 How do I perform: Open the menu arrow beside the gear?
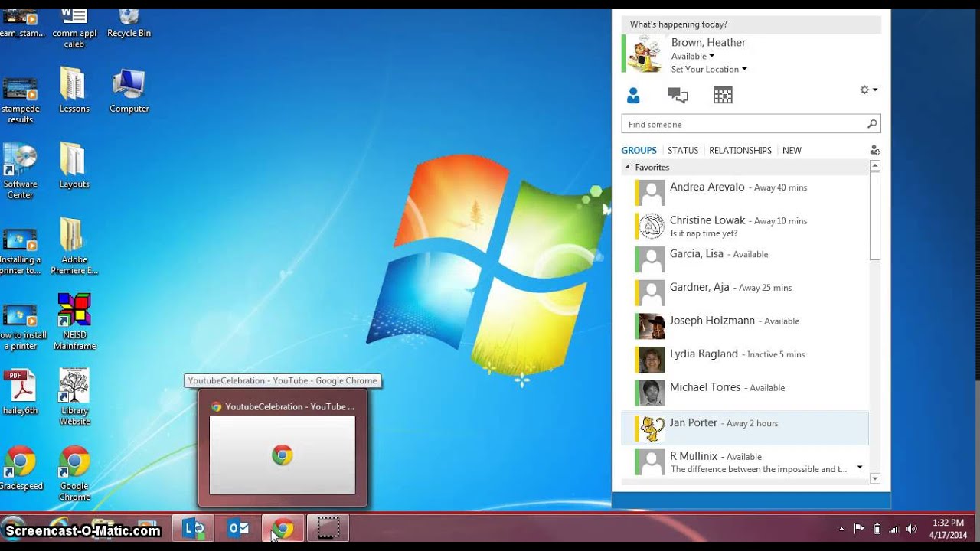[x=875, y=90]
